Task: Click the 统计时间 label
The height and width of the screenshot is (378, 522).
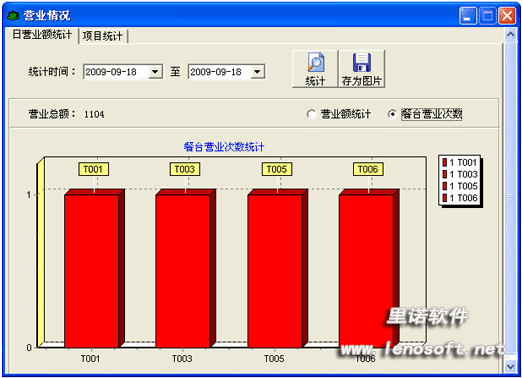Action: [x=52, y=72]
